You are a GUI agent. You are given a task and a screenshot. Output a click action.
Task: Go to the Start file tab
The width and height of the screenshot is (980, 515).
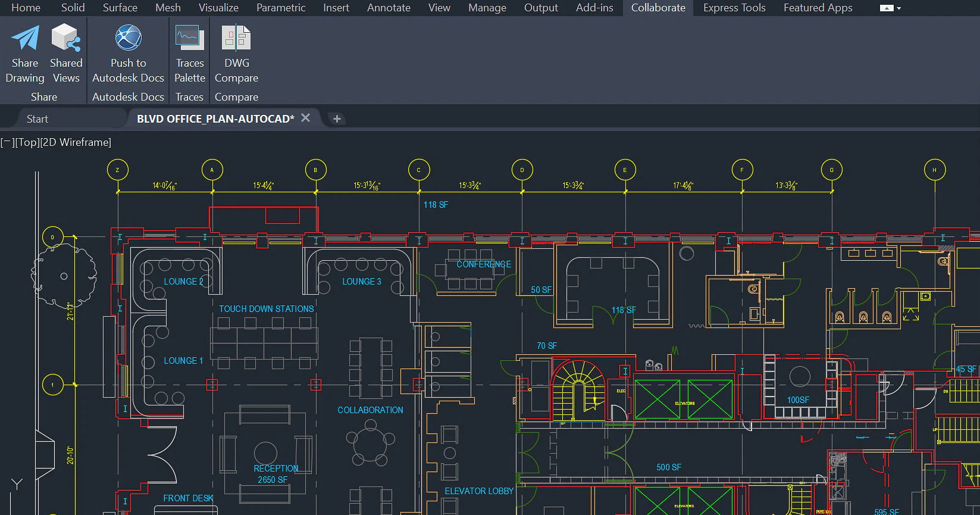point(37,119)
